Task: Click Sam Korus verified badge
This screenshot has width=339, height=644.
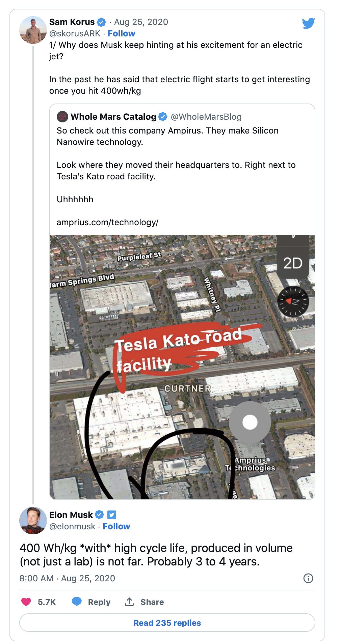Action: 101,22
